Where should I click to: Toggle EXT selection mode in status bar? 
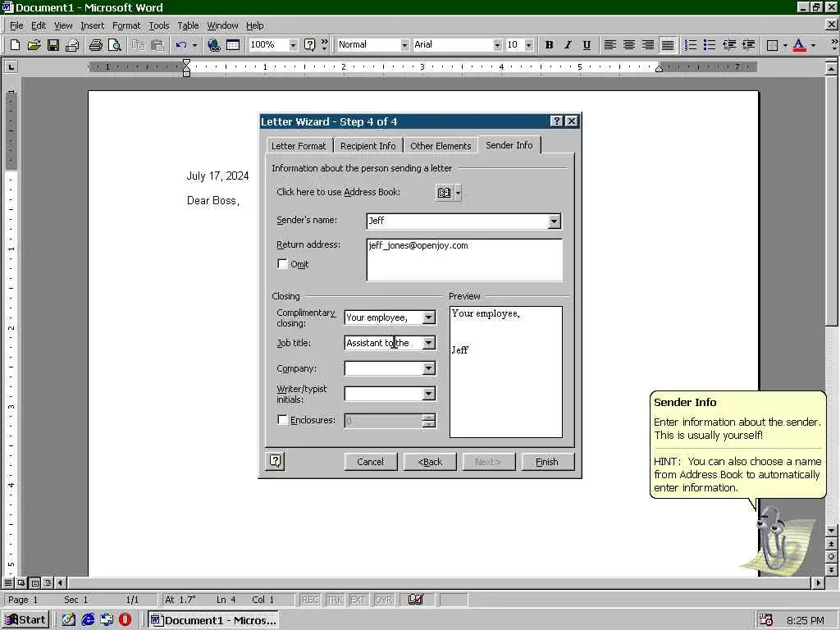(358, 600)
